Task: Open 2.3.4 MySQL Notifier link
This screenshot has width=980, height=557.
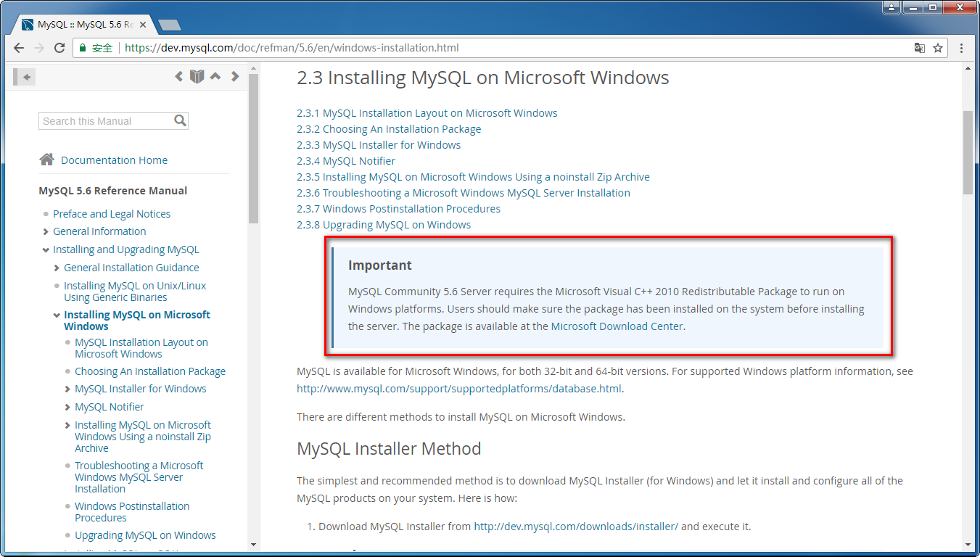Action: pyautogui.click(x=346, y=161)
